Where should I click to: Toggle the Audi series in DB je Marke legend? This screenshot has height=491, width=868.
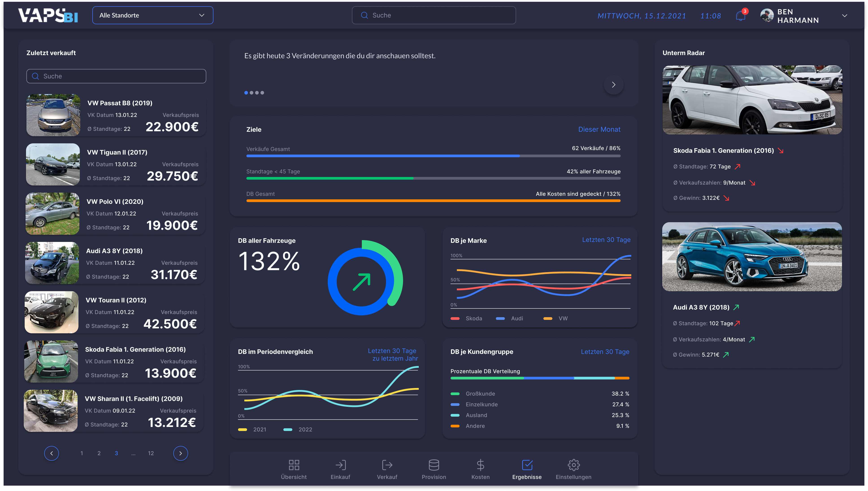coord(510,318)
